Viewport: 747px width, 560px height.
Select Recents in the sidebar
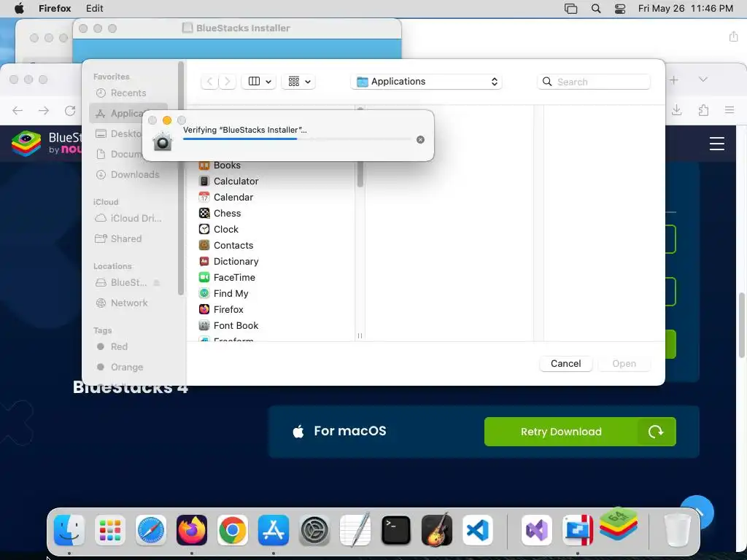[128, 93]
